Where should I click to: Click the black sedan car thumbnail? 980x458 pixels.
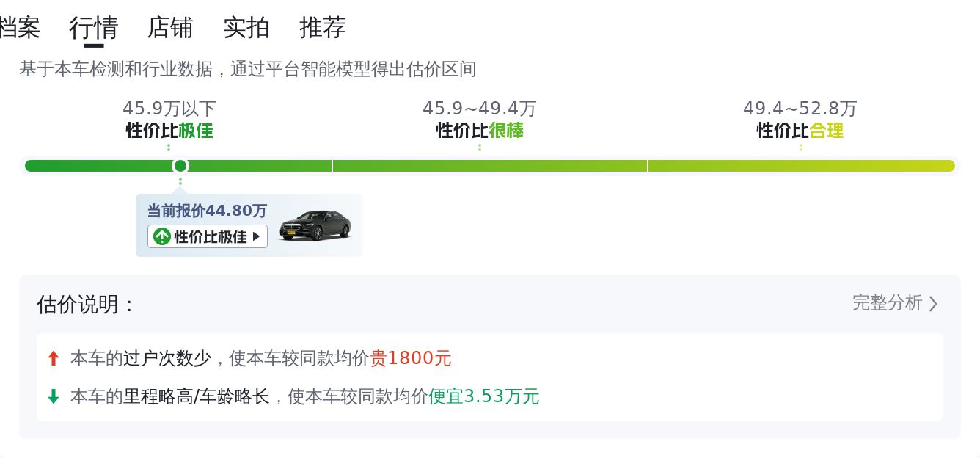tap(315, 225)
